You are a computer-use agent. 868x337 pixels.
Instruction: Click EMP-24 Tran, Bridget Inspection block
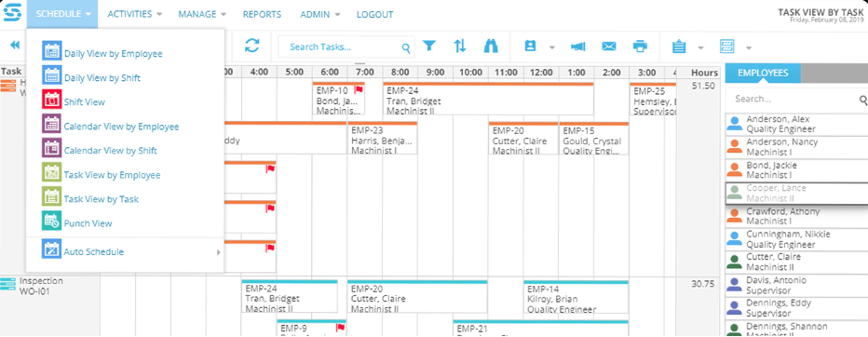click(x=290, y=297)
